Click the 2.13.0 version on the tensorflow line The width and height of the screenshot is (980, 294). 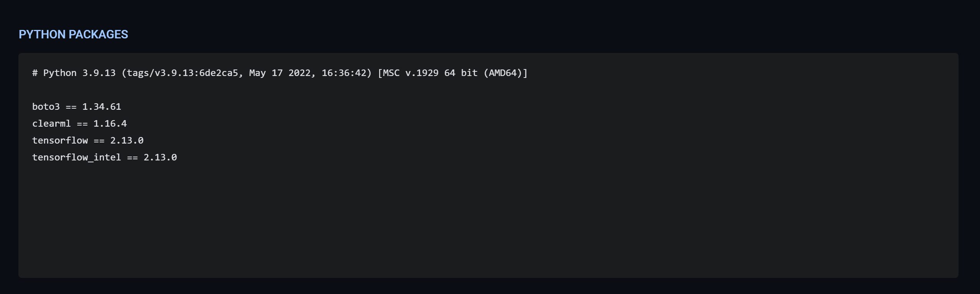point(127,140)
